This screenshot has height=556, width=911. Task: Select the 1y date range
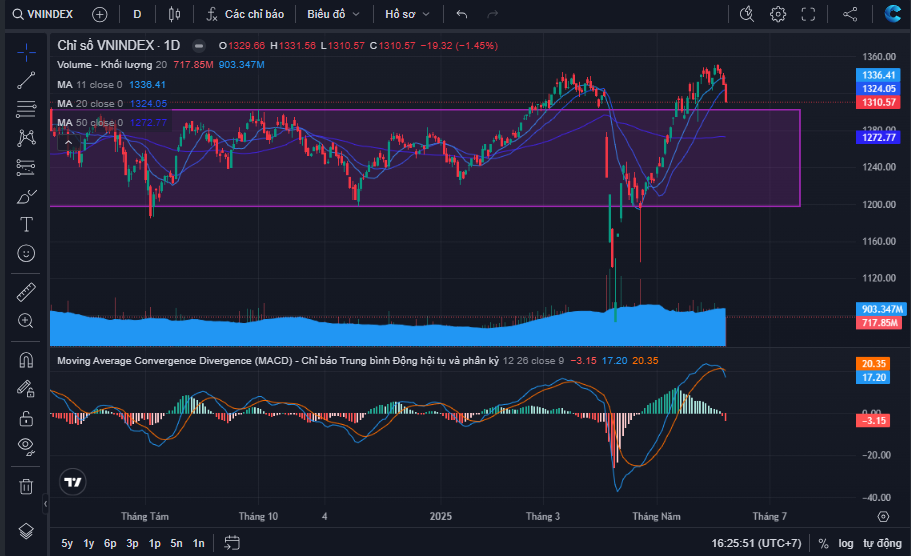(x=89, y=543)
